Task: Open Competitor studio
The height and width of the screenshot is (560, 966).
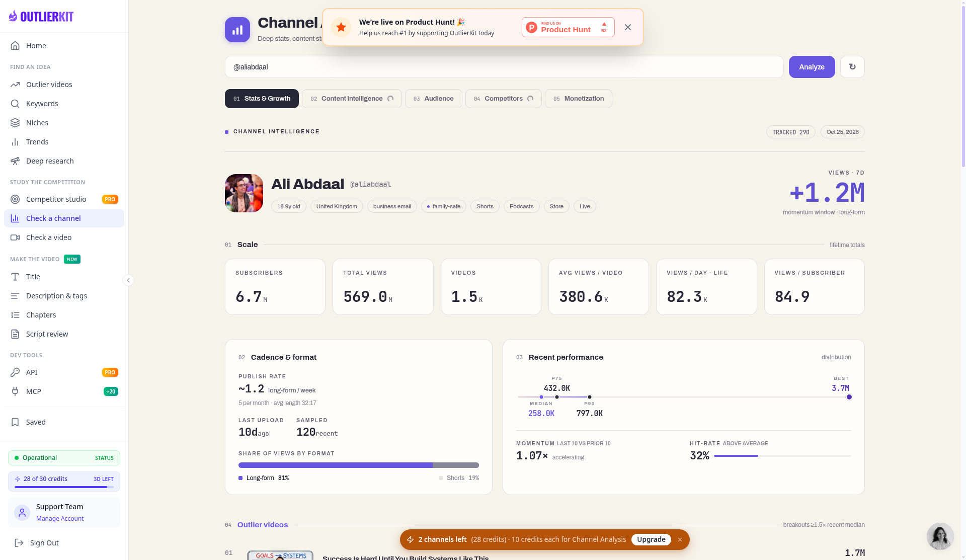Action: (64, 199)
